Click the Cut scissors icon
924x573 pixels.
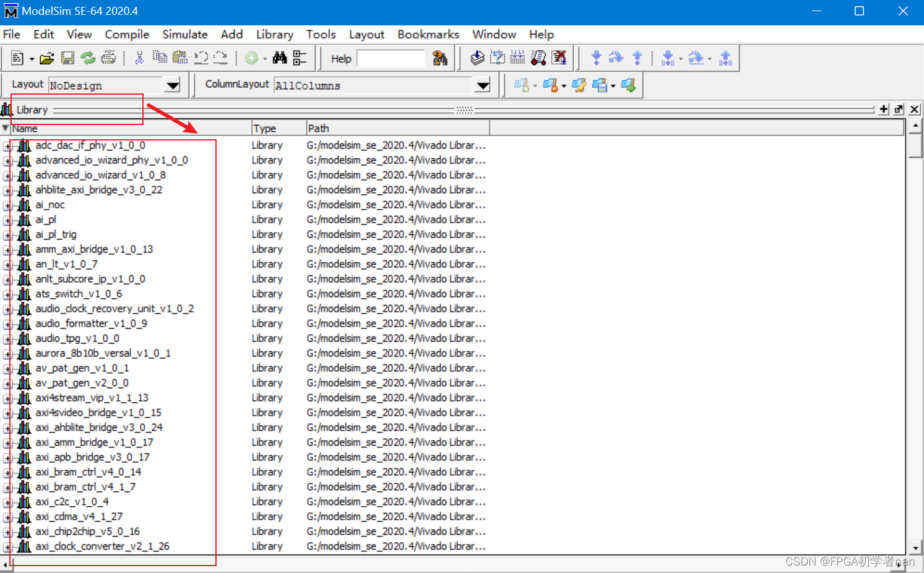[139, 58]
